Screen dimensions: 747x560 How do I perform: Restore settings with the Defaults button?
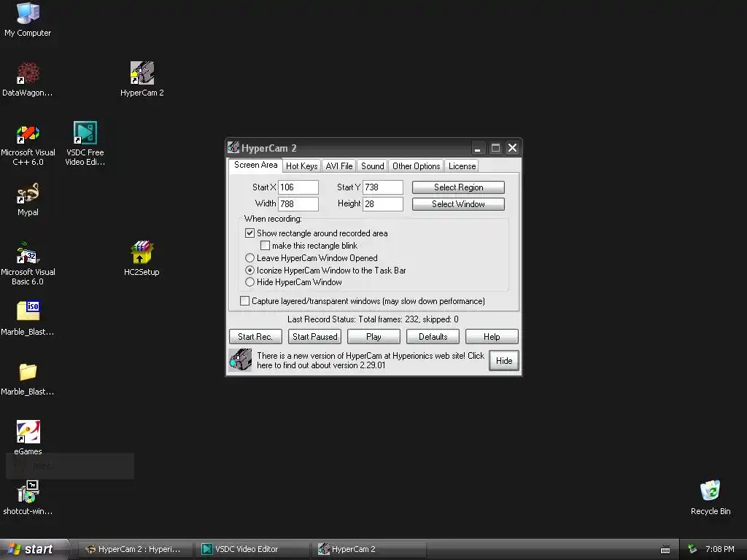[x=433, y=337]
